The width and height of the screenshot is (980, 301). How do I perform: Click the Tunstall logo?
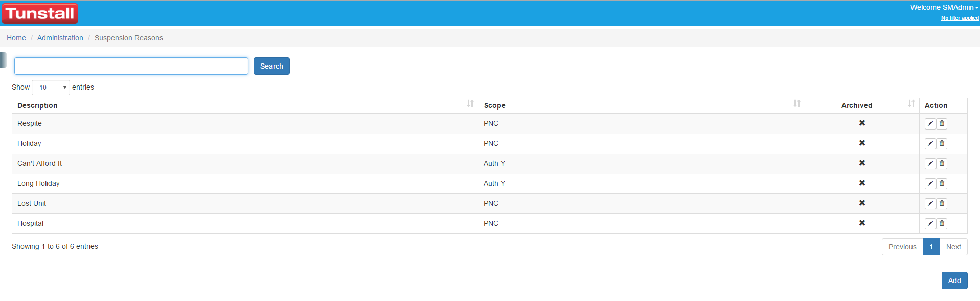(40, 13)
